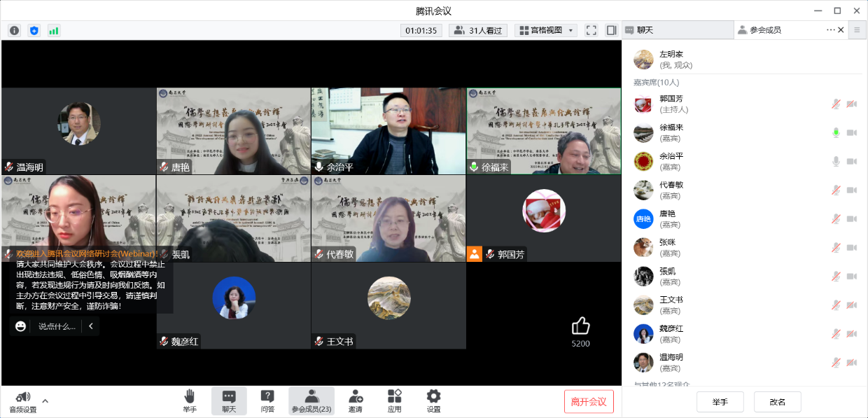Click 張凱's camera icon in list
Viewport: 868px width, 418px height.
852,276
